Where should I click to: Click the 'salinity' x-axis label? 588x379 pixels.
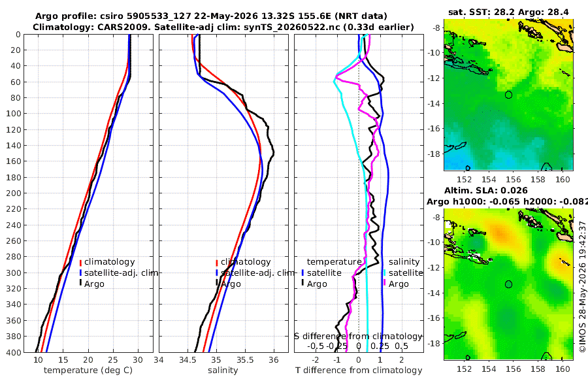[x=223, y=371]
